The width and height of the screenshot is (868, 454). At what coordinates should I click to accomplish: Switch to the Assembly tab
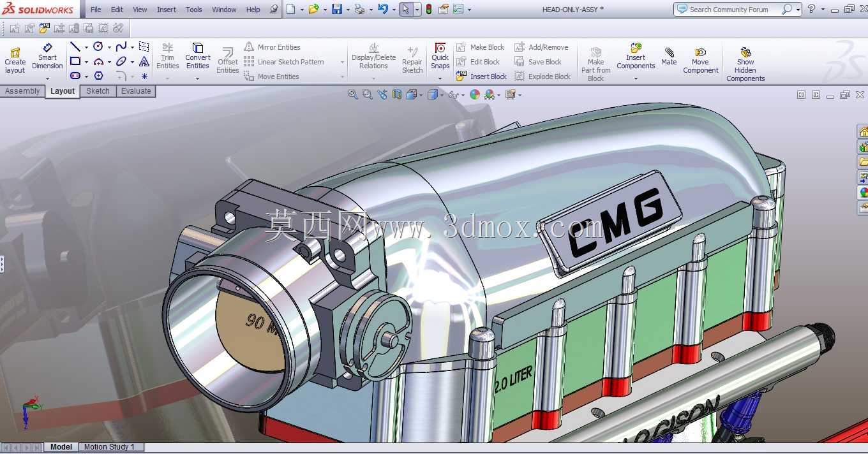pyautogui.click(x=22, y=91)
